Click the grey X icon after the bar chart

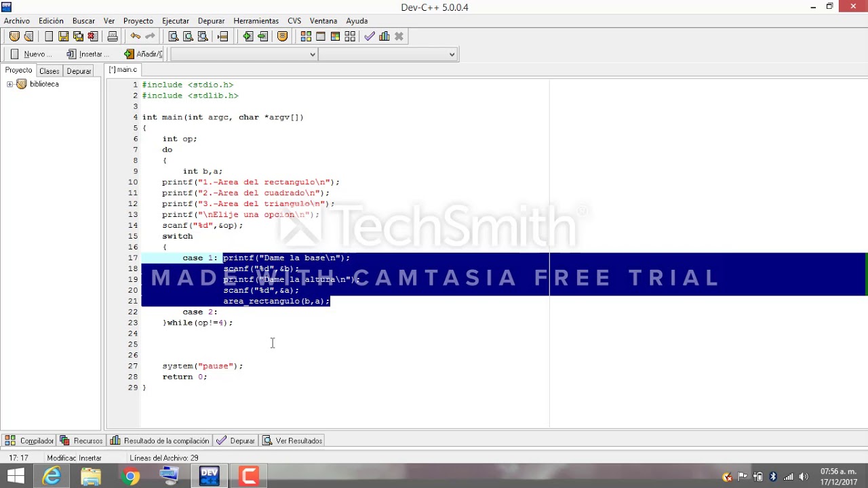tap(399, 37)
